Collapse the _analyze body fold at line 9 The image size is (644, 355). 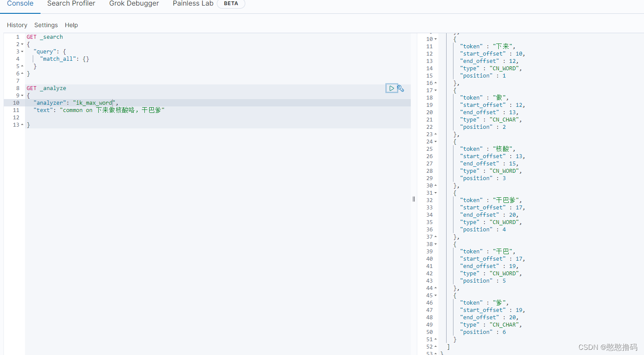[22, 96]
